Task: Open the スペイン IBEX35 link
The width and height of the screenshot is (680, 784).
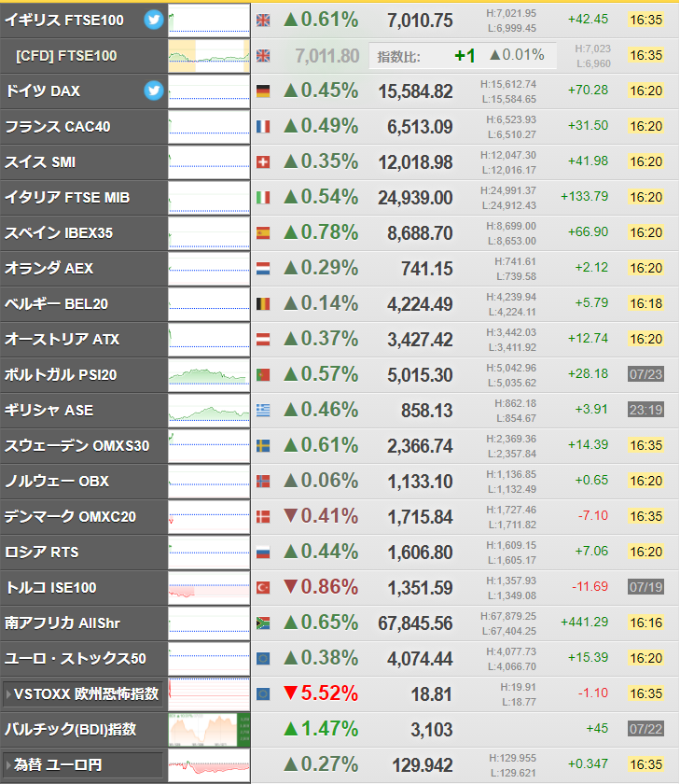Action: coord(59,233)
